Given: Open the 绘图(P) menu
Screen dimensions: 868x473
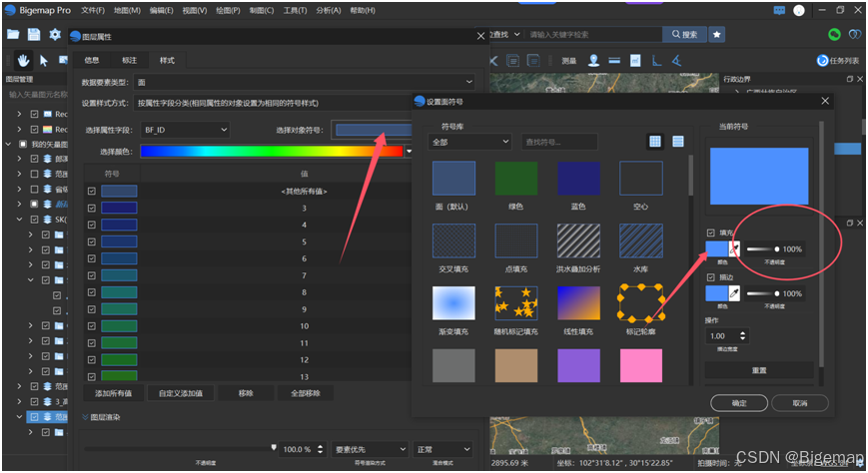Looking at the screenshot, I should [228, 11].
